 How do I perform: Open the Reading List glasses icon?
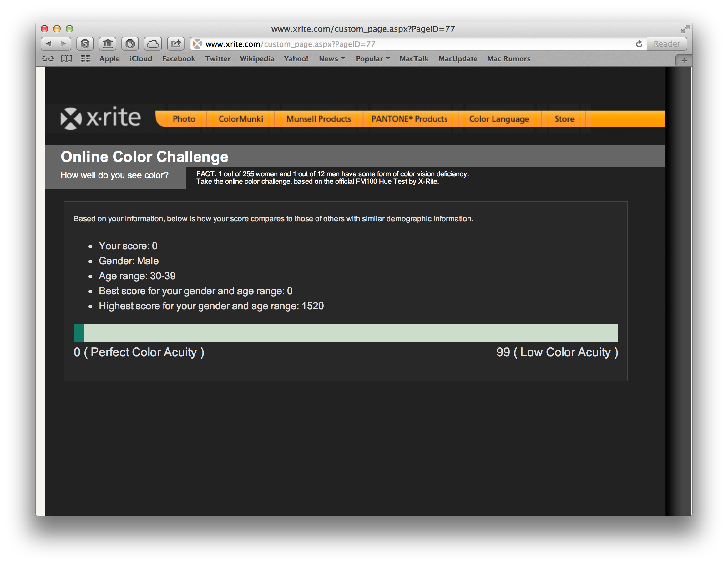(48, 59)
